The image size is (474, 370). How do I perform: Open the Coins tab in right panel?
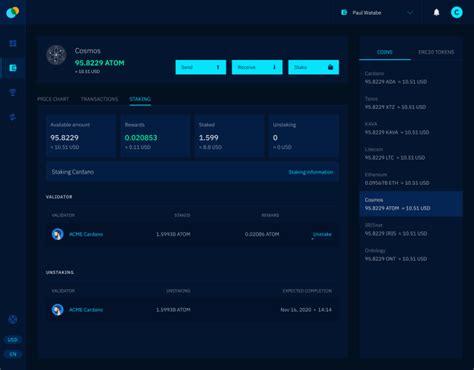coord(385,52)
